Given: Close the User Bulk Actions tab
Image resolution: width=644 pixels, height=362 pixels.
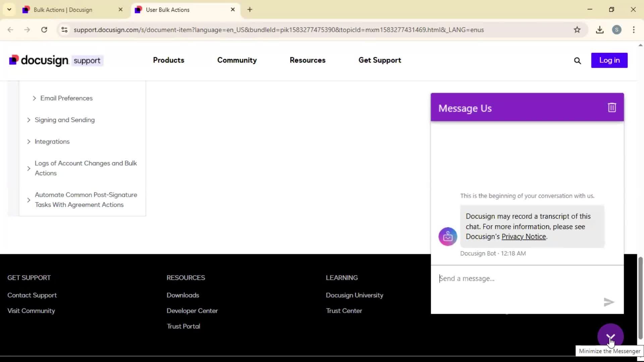Looking at the screenshot, I should [233, 10].
